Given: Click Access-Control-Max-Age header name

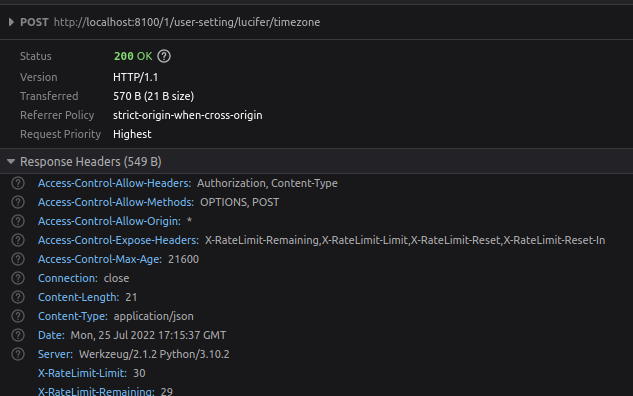Looking at the screenshot, I should point(100,259).
